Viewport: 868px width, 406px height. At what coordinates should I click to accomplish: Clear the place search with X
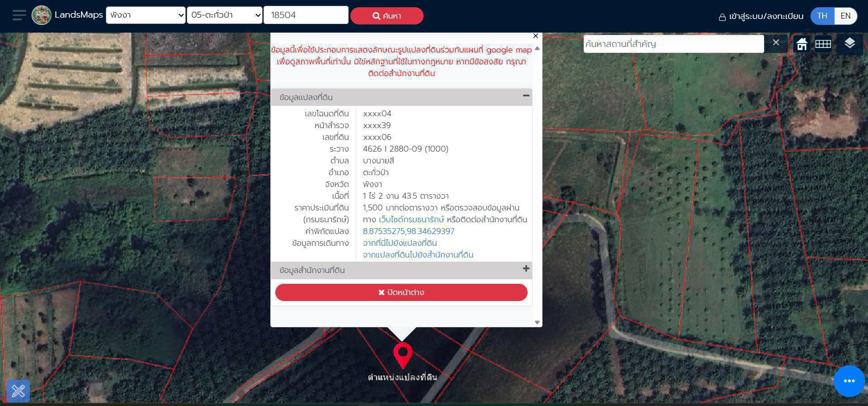(776, 43)
